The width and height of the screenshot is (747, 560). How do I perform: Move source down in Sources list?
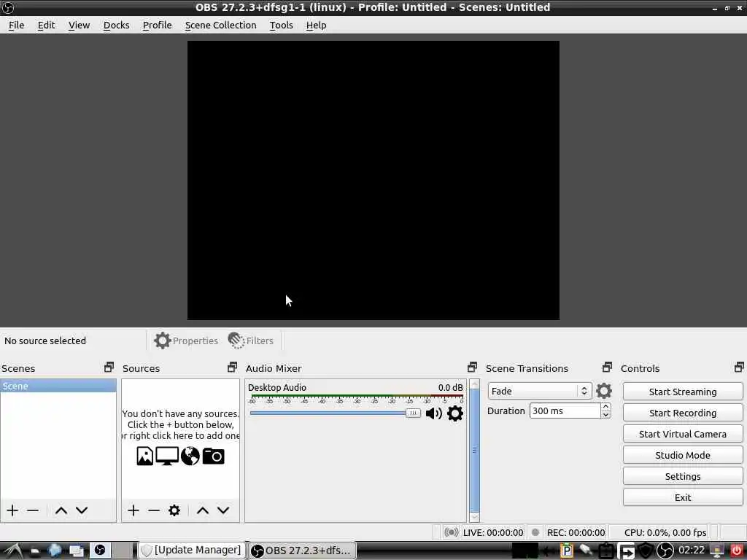(223, 510)
